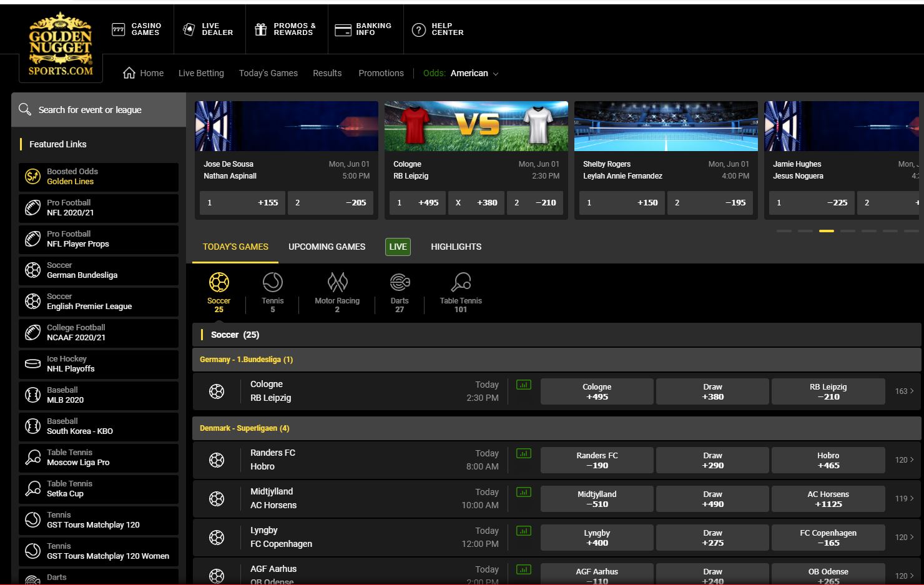Bet on Cologne +495 in match row
The image size is (924, 585).
point(597,391)
